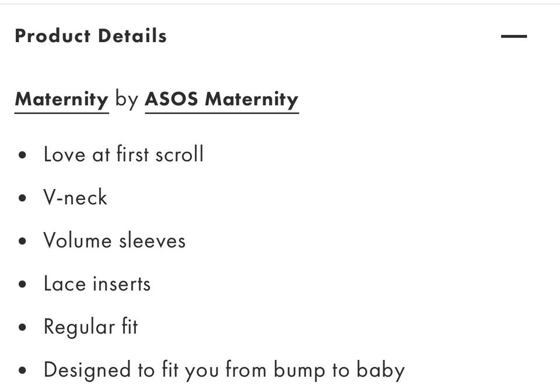Click the bullet dot before V-neck
The height and width of the screenshot is (392, 560).
[22, 198]
